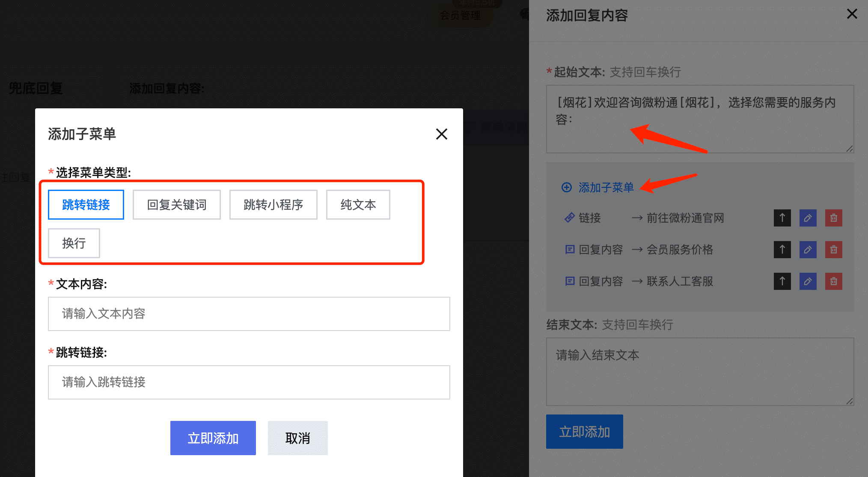This screenshot has height=477, width=868.
Task: Delete the 会员服务价格 reply item
Action: (x=833, y=250)
